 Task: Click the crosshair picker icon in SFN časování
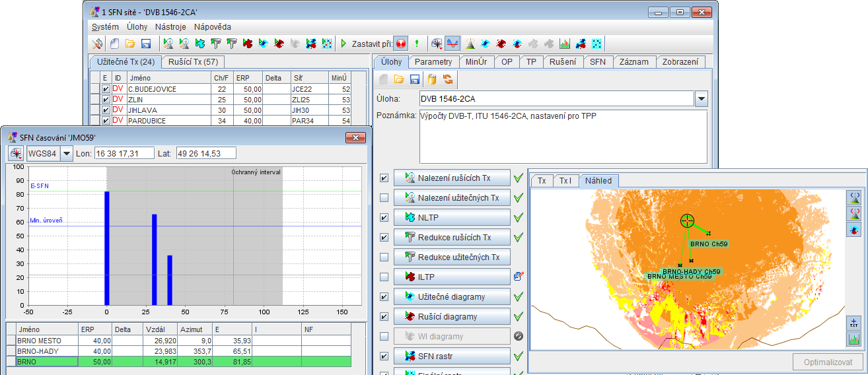[17, 154]
